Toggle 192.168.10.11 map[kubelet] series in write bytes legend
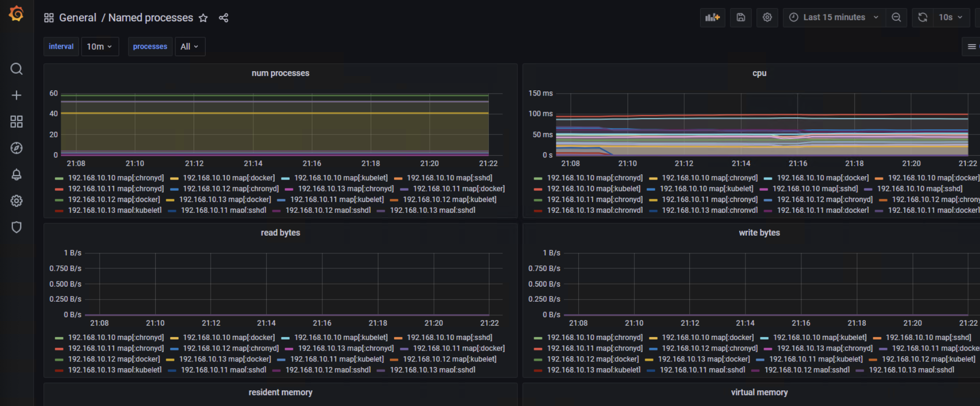 (815, 359)
